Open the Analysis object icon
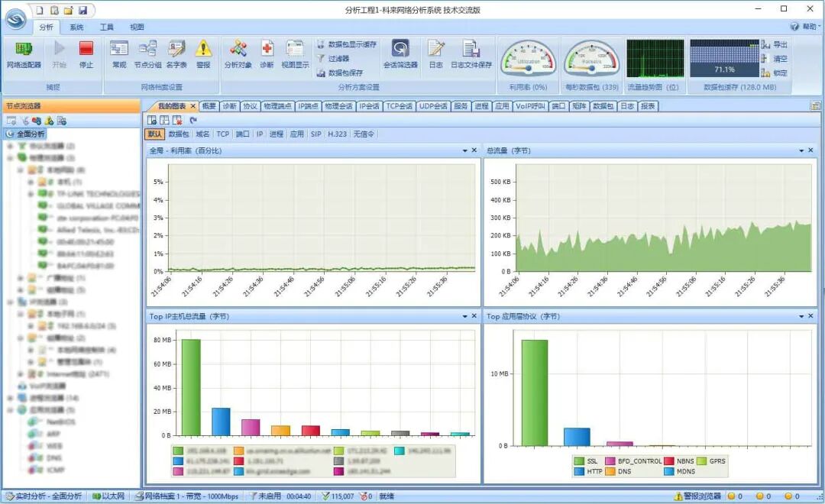Image resolution: width=825 pixels, height=504 pixels. pos(238,48)
